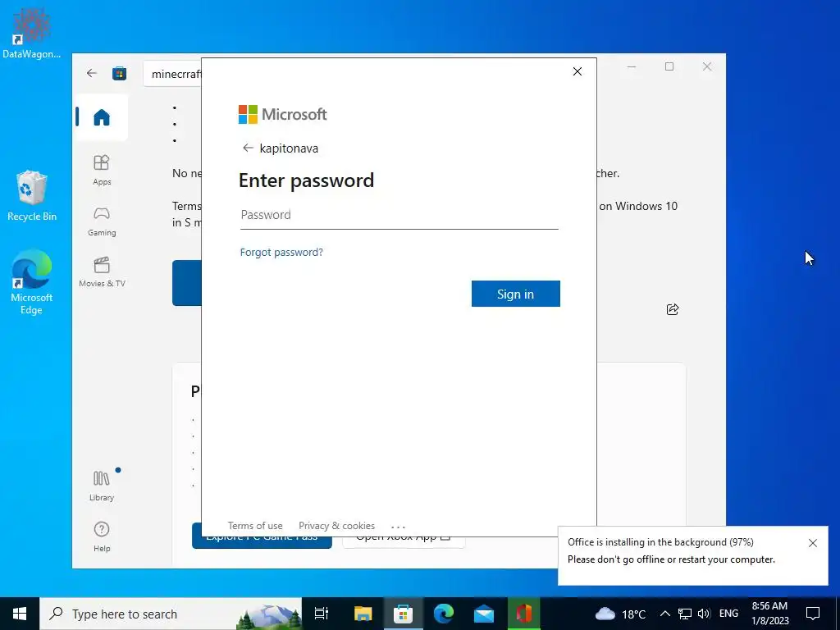840x630 pixels.
Task: Click the Sign in button
Action: click(x=515, y=294)
